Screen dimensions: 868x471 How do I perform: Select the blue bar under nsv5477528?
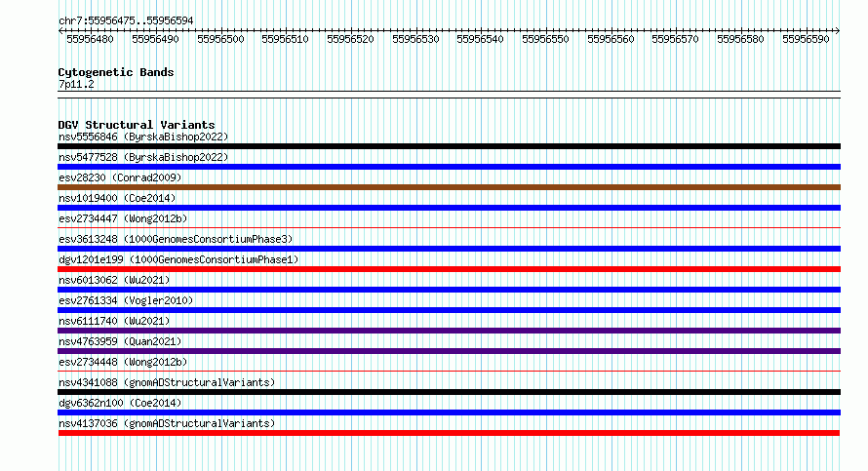pyautogui.click(x=449, y=167)
